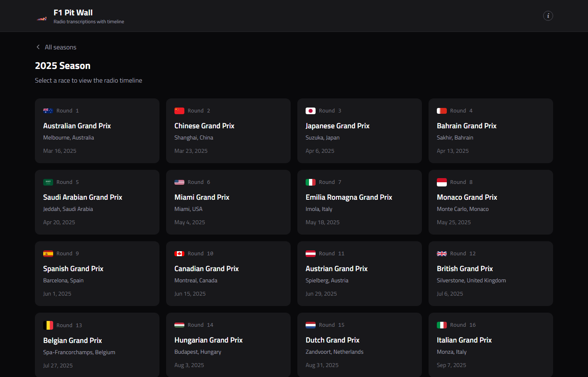Viewport: 588px width, 377px height.
Task: Choose the Miami Grand Prix race
Action: pyautogui.click(x=228, y=202)
